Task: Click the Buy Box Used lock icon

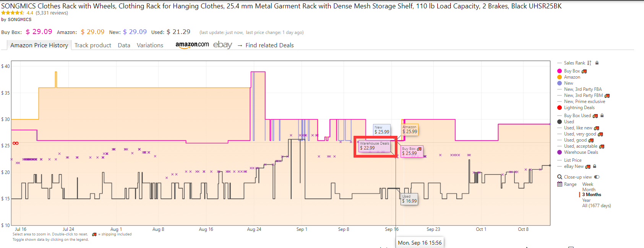Action: click(x=602, y=116)
